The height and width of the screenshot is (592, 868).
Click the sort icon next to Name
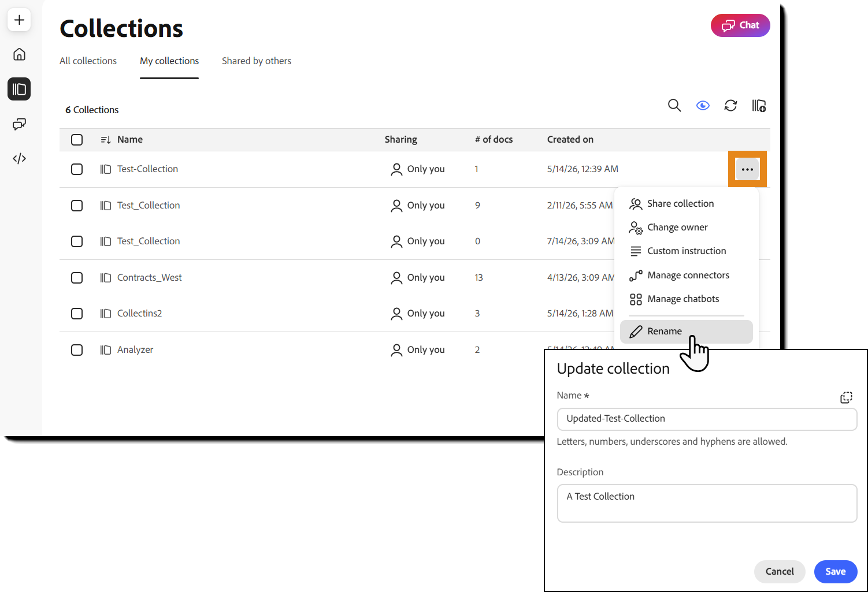[x=105, y=140]
